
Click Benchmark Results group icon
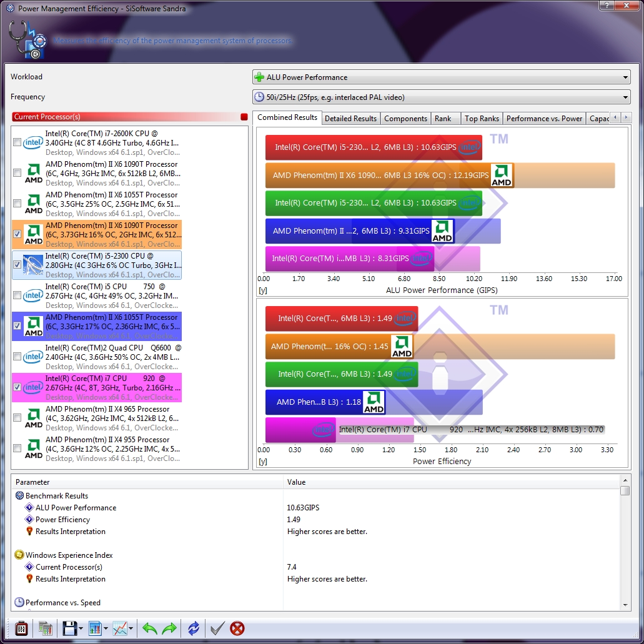(x=19, y=495)
